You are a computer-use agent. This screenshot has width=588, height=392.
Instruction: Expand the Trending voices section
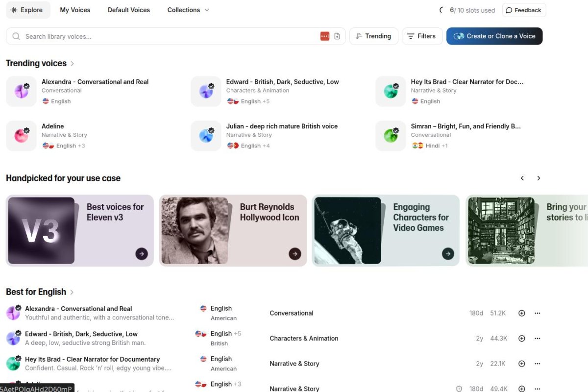[x=72, y=63]
